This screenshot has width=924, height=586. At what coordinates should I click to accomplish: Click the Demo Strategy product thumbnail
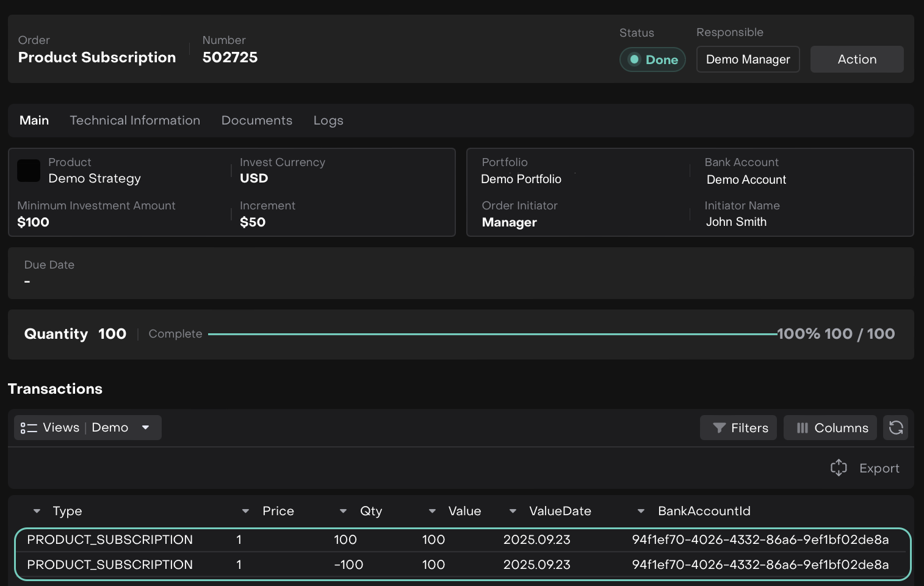pos(29,171)
